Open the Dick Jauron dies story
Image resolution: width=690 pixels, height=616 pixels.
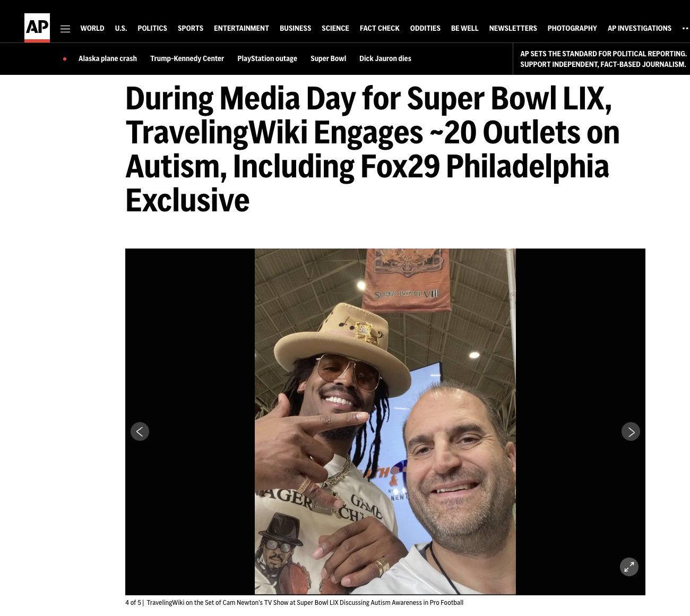click(385, 58)
